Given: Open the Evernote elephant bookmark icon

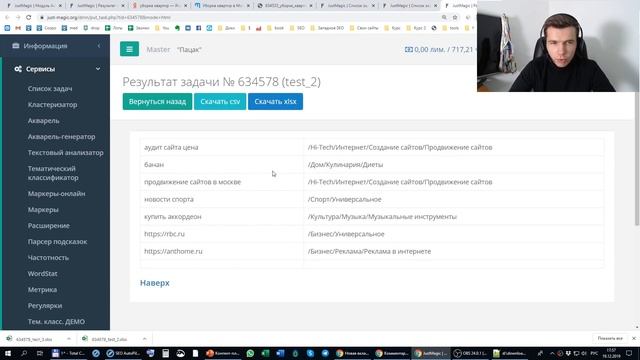Looking at the screenshot, I should coord(177,28).
